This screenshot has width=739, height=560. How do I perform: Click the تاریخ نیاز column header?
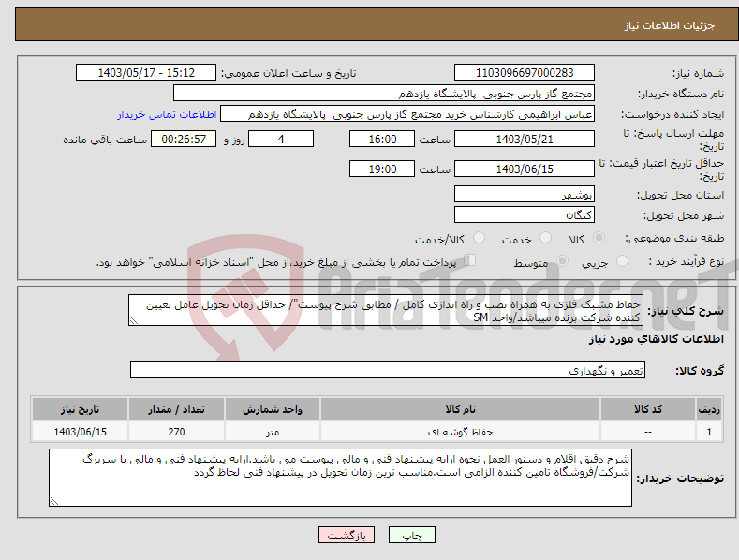click(x=80, y=409)
